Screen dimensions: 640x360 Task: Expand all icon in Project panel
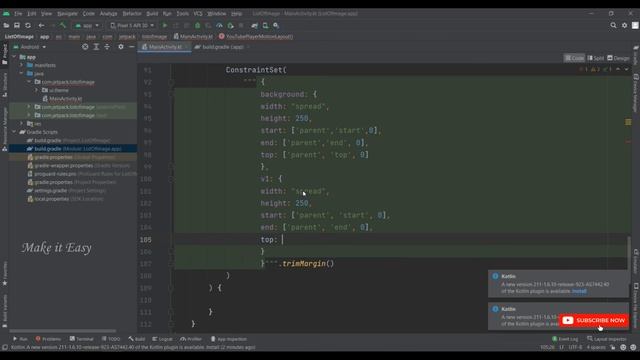click(96, 47)
